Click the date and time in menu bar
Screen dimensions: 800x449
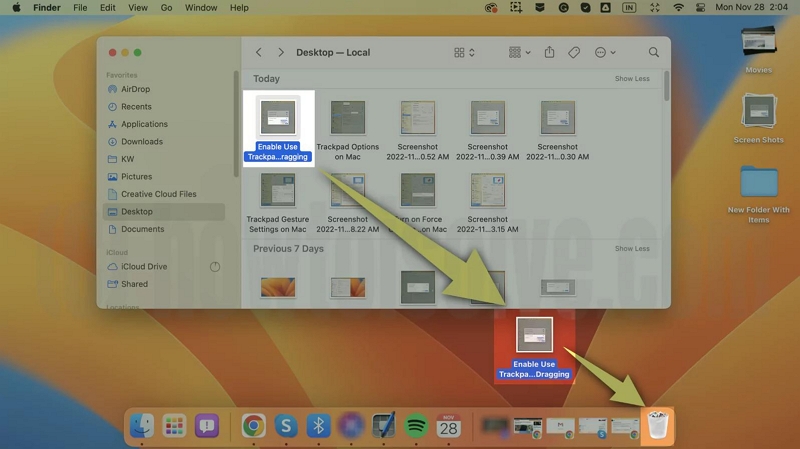coord(752,8)
